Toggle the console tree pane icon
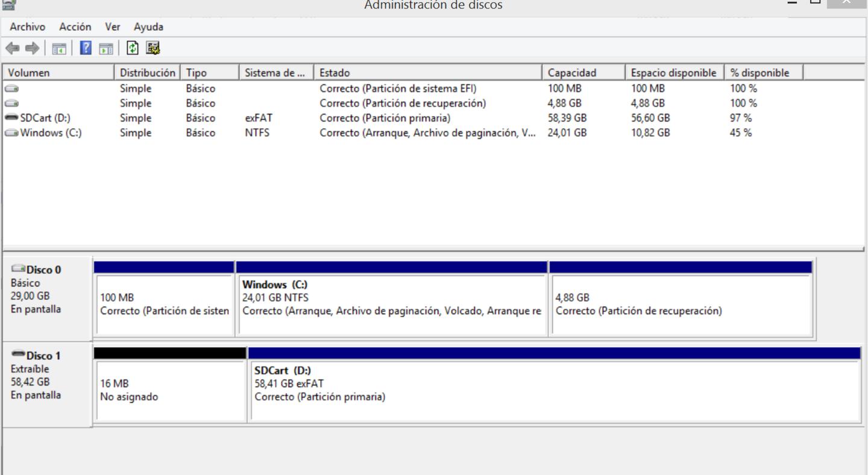The image size is (868, 475). (x=59, y=48)
